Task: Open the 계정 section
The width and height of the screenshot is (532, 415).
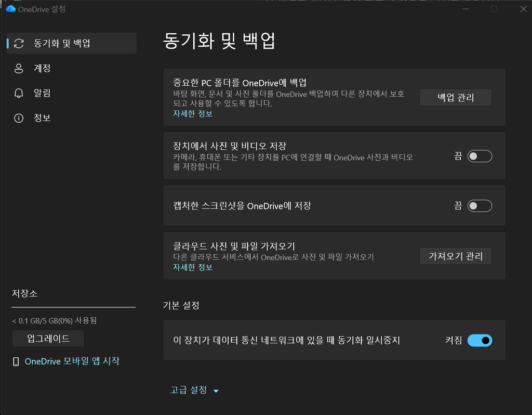Action: 72,68
